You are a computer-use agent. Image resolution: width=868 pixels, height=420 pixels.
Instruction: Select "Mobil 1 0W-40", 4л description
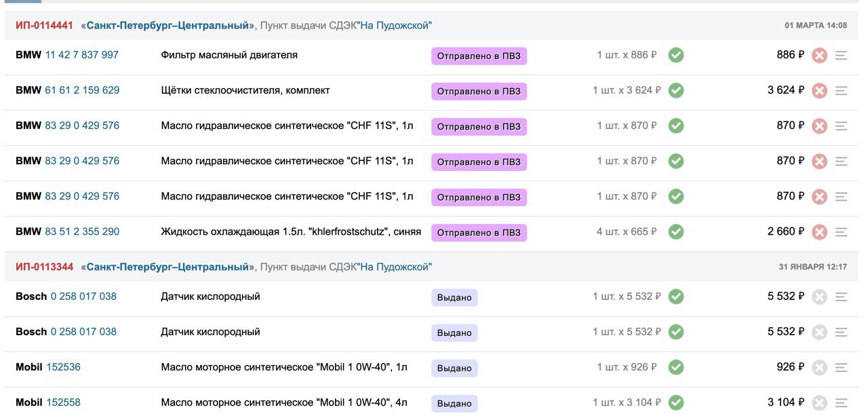click(x=284, y=402)
